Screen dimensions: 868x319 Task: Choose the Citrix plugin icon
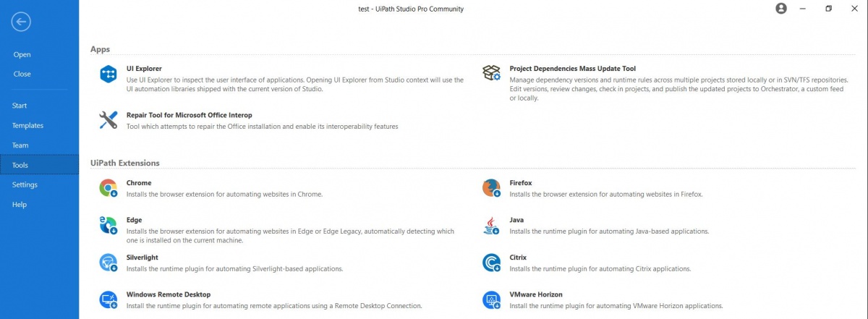point(492,263)
